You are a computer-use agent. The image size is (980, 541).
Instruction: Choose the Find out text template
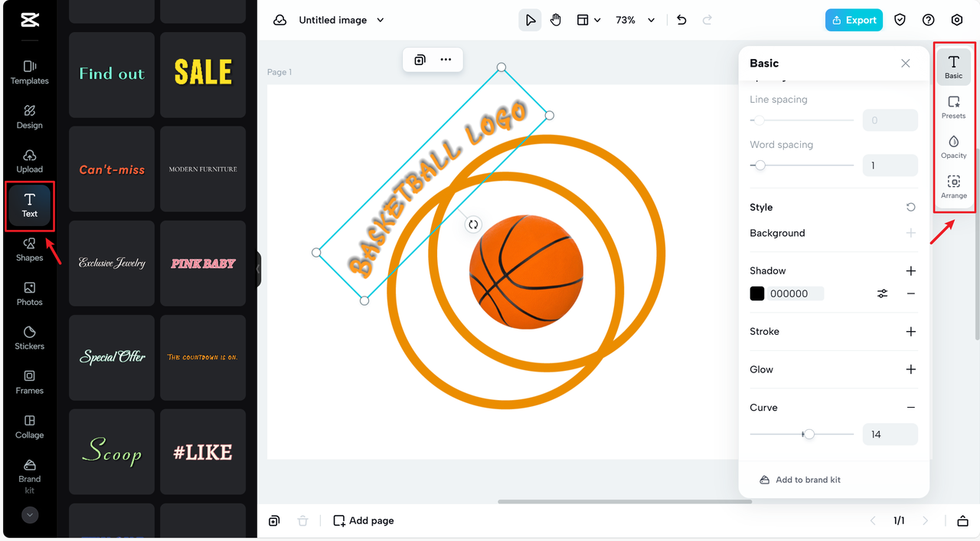[112, 74]
